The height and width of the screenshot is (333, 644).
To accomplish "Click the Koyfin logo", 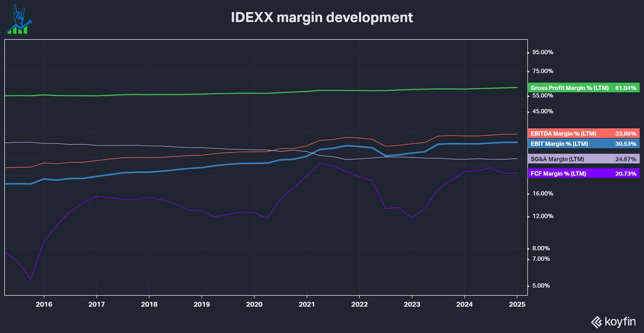I will tap(613, 322).
